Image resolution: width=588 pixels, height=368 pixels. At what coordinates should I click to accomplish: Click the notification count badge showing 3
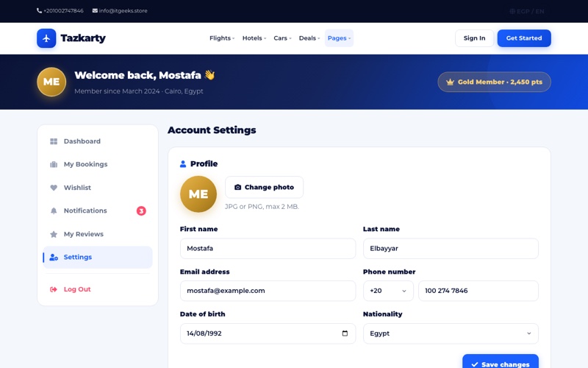pyautogui.click(x=141, y=210)
